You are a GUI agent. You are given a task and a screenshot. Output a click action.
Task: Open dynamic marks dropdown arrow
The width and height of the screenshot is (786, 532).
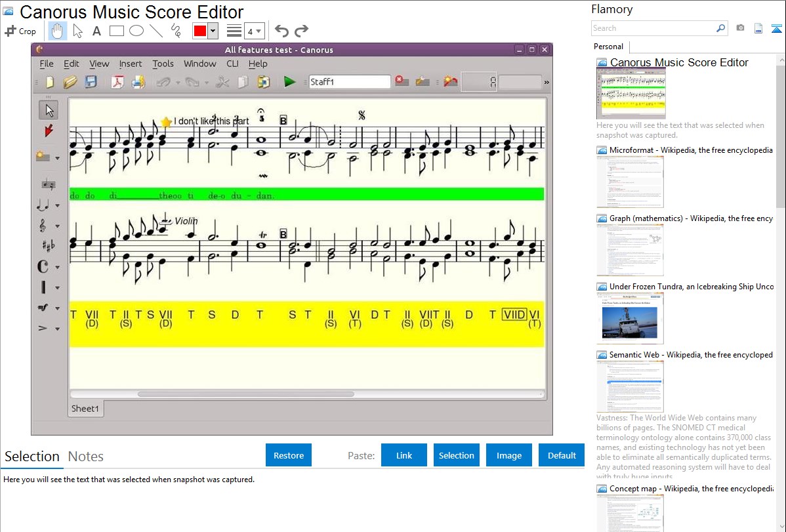[x=57, y=308]
